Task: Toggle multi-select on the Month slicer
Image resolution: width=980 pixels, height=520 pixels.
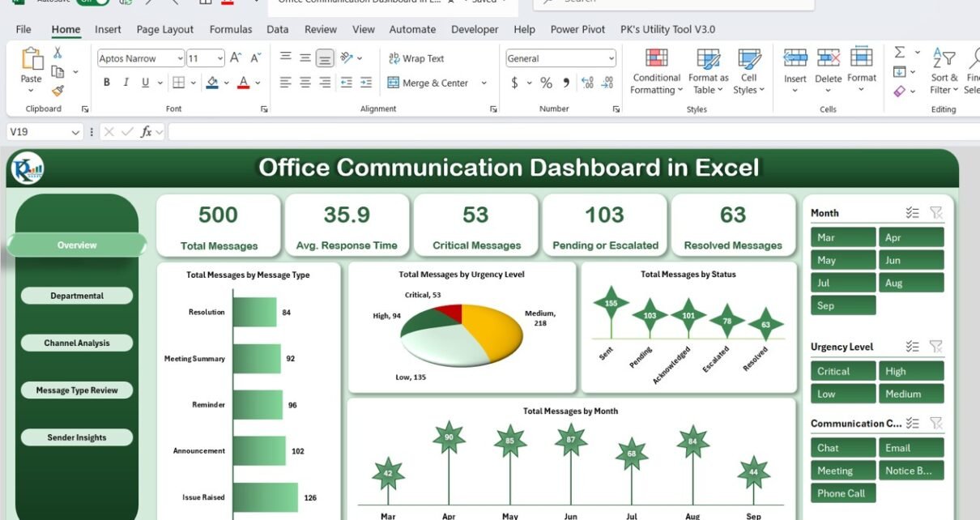Action: [x=913, y=213]
